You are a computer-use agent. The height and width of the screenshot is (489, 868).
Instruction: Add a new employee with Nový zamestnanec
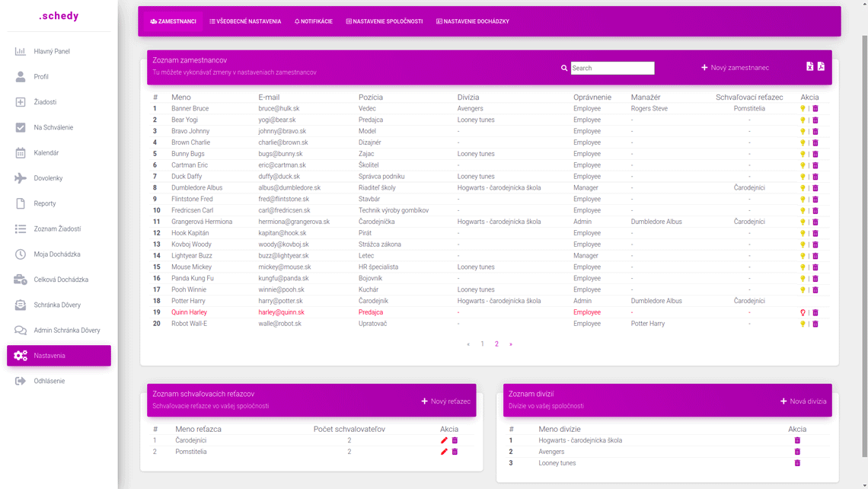(735, 68)
